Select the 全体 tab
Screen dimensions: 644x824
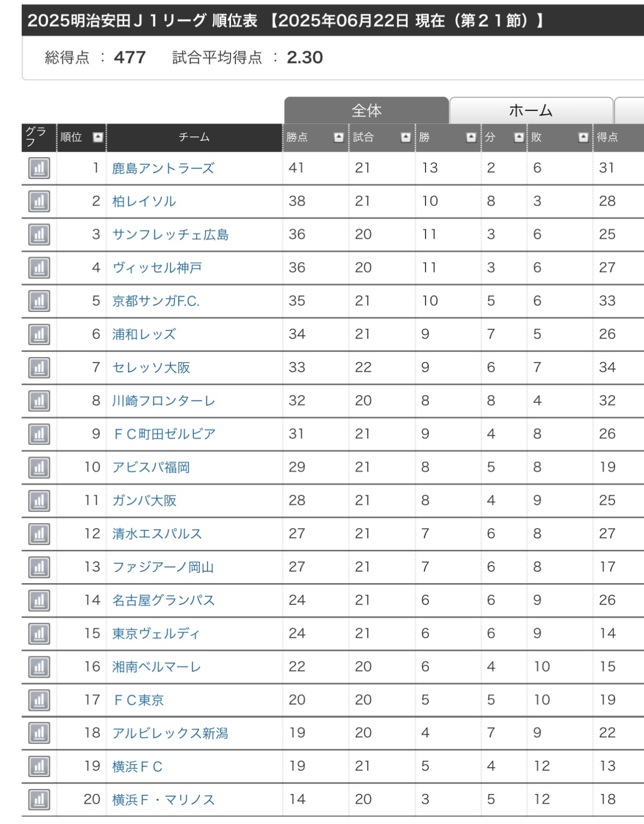coord(366,111)
